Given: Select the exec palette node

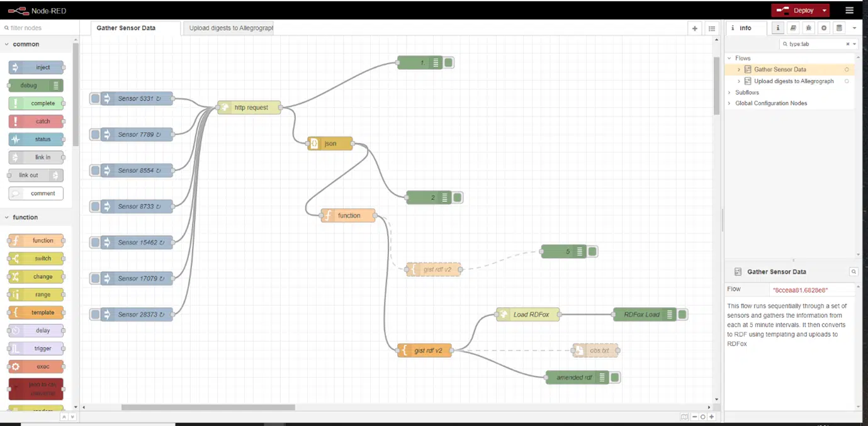Looking at the screenshot, I should point(36,366).
